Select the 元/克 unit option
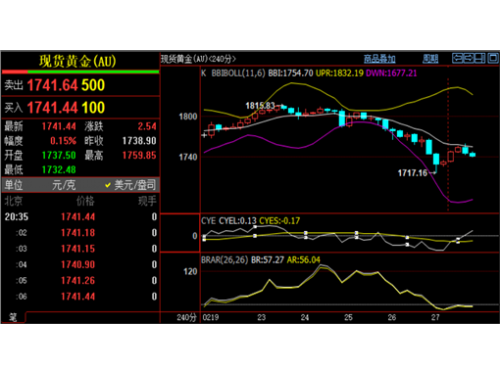Screen dimensions: 500x375 tap(64, 185)
